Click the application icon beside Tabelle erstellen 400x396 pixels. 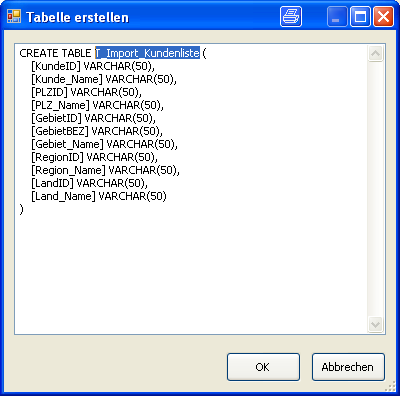pyautogui.click(x=14, y=16)
